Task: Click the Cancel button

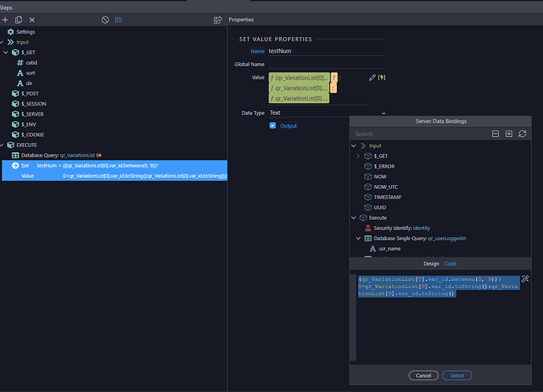Action: pyautogui.click(x=423, y=375)
